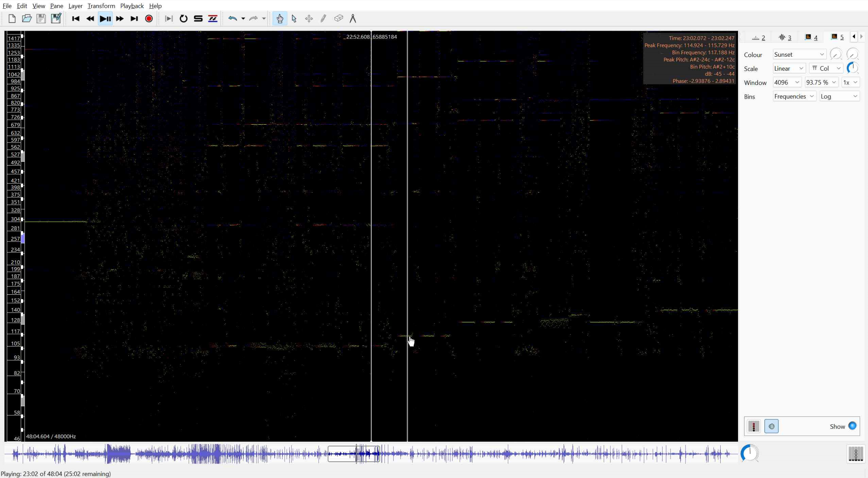Viewport: 868px width, 478px height.
Task: Select the Measure tool
Action: coord(353,18)
